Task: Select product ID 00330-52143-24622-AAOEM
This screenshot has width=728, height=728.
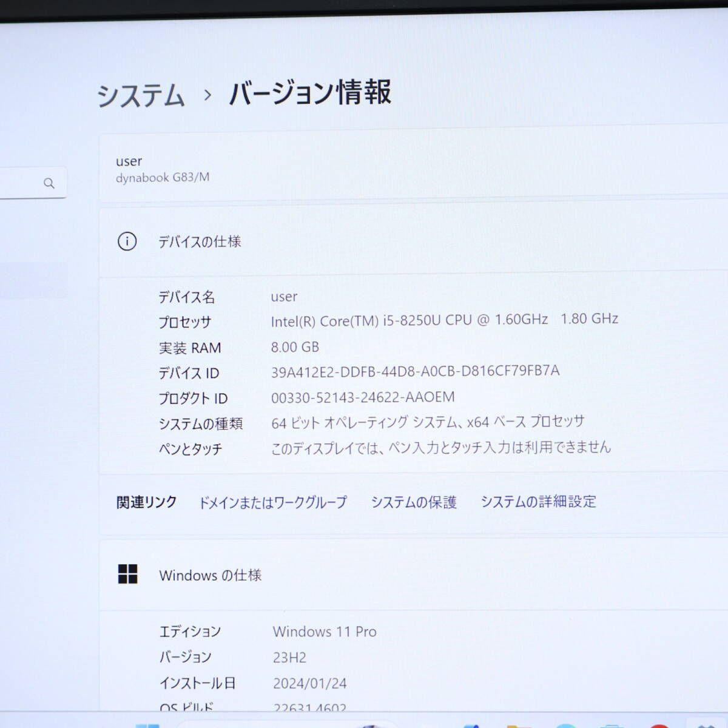Action: coord(363,397)
